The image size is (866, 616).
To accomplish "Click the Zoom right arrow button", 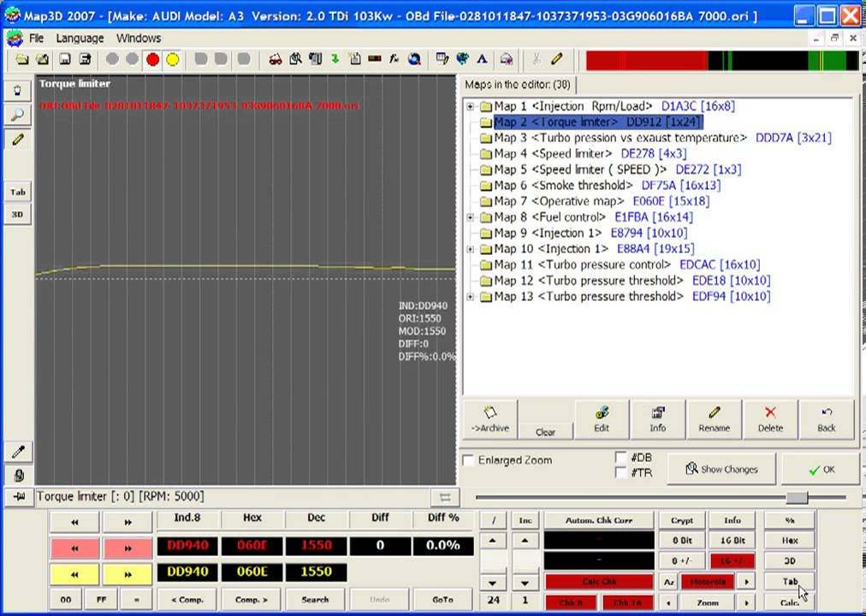I will tap(747, 602).
